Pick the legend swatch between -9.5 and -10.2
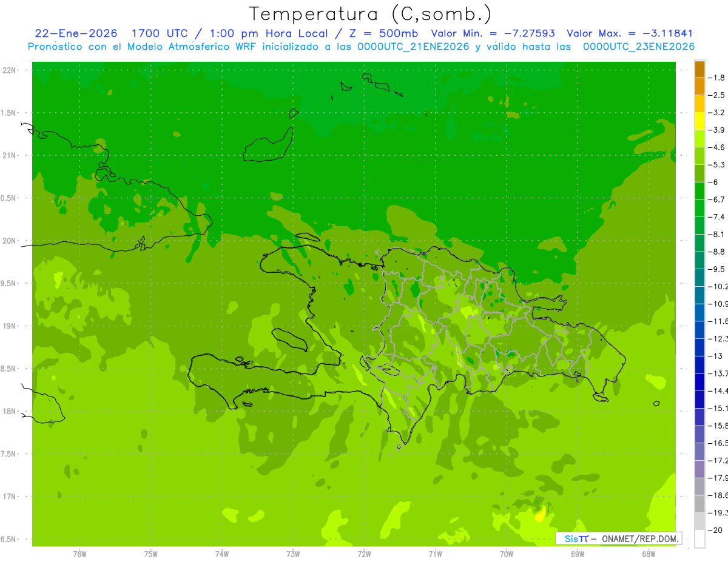728x562 pixels. point(699,278)
